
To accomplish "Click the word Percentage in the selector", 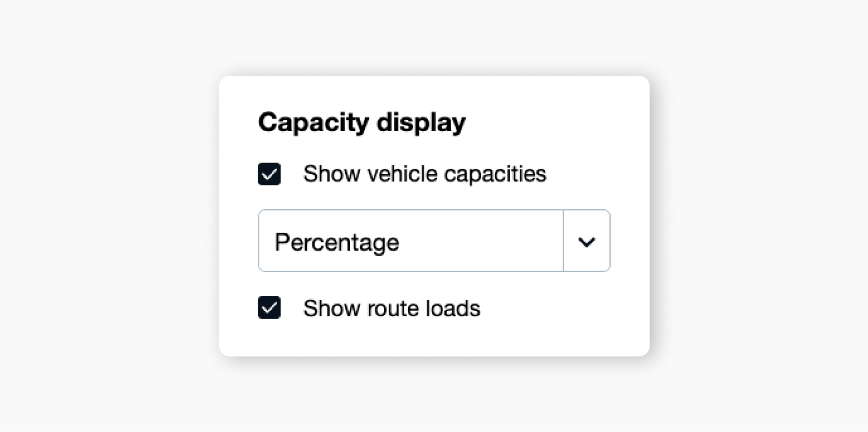I will click(x=337, y=242).
